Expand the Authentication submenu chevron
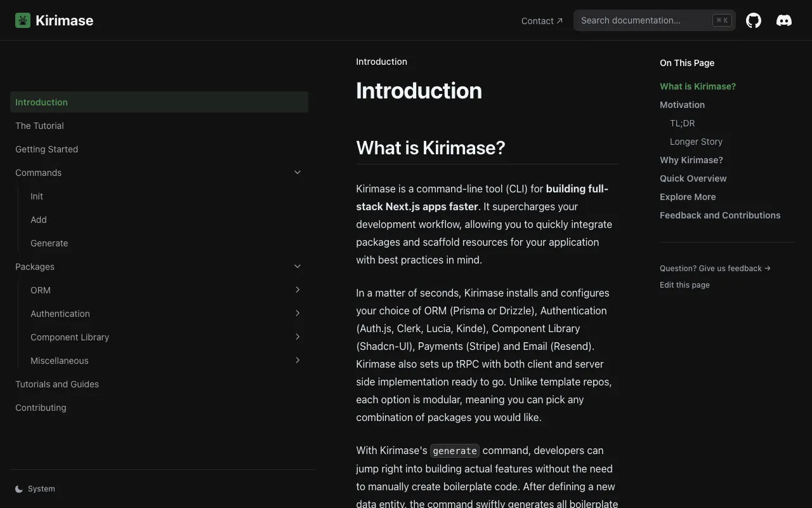This screenshot has height=508, width=812. click(x=298, y=313)
